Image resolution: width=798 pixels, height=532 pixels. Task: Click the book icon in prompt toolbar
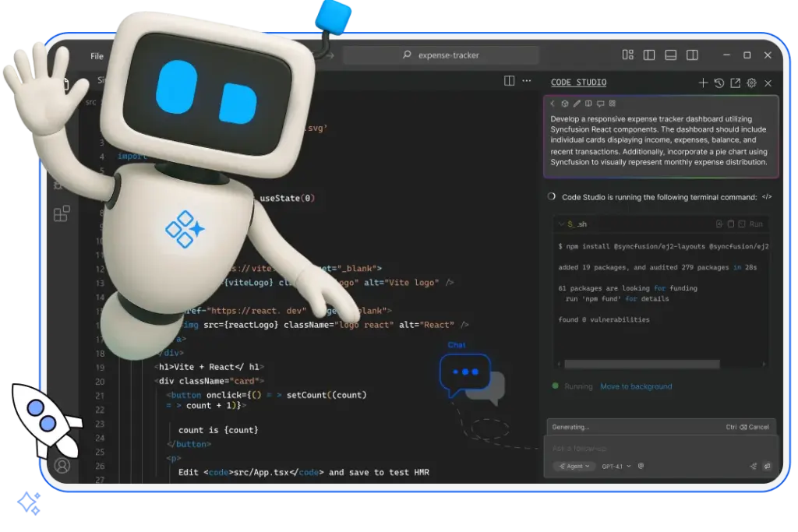point(588,104)
